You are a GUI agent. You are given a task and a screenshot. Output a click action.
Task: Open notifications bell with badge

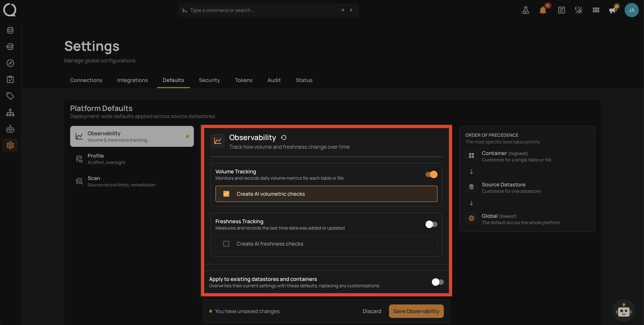tap(543, 10)
